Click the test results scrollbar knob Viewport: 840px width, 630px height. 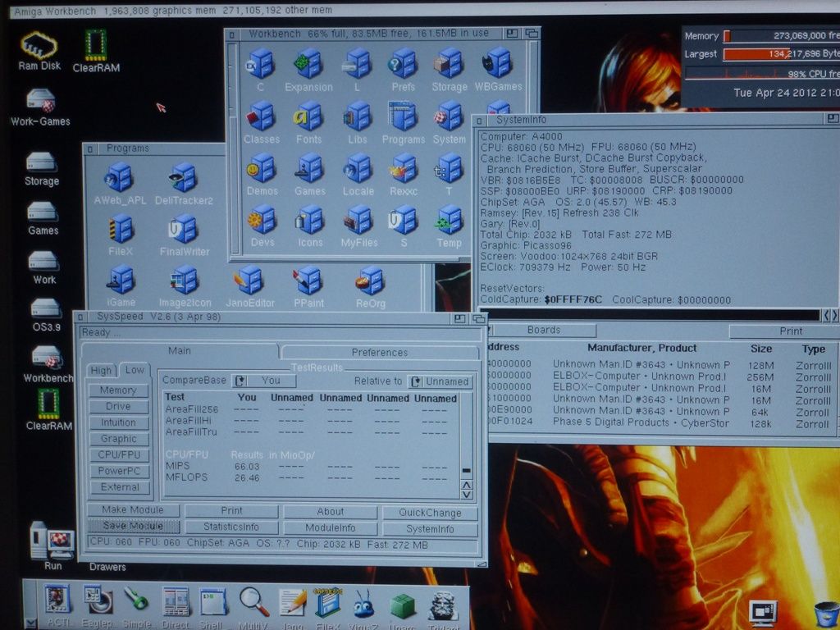click(x=466, y=471)
